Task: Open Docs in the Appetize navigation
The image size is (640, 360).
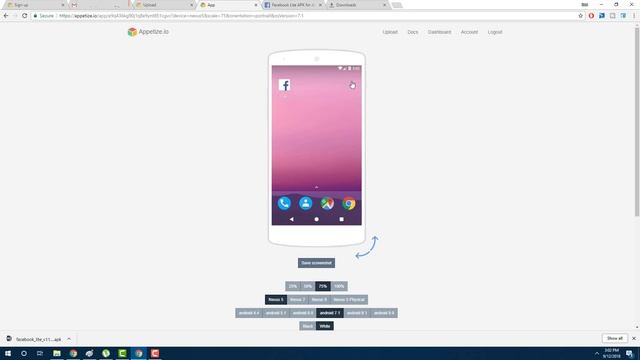Action: pyautogui.click(x=413, y=32)
